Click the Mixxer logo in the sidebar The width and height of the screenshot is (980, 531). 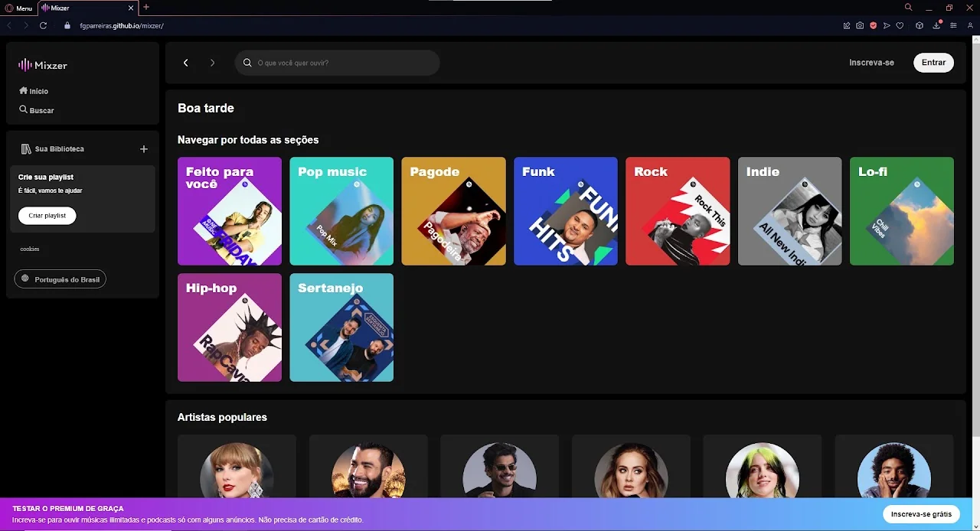(x=43, y=65)
